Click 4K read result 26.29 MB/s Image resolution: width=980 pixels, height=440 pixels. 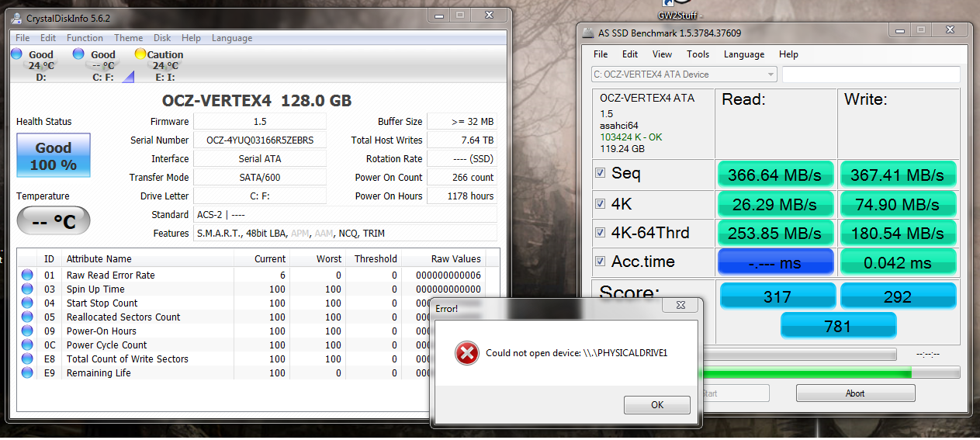coord(776,204)
